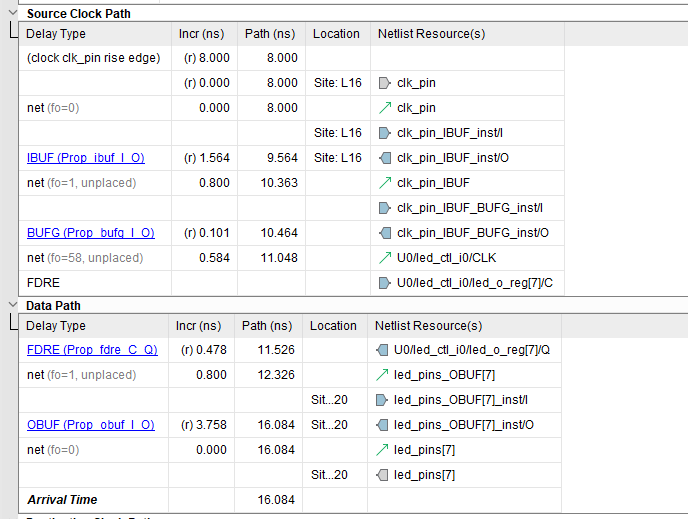Click the net arrow icon beside fo=0 clk_pin
The image size is (688, 519).
click(x=384, y=108)
